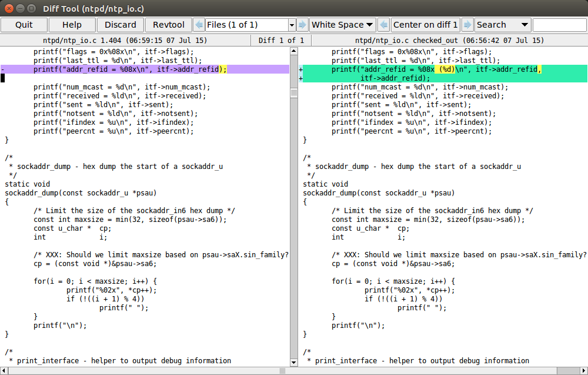
Task: Click the search text input field
Action: tap(559, 25)
